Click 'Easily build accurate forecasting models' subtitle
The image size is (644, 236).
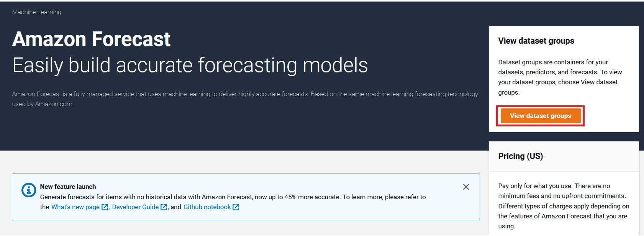coord(190,65)
